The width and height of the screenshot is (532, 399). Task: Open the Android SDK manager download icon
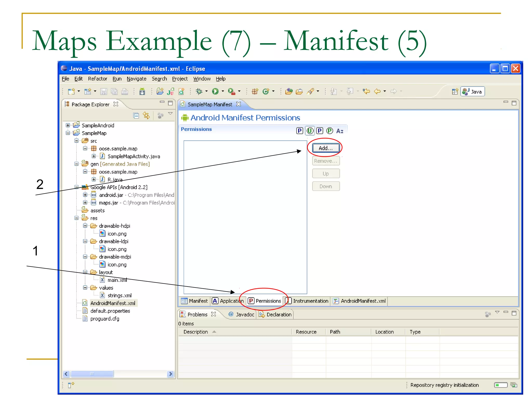142,91
